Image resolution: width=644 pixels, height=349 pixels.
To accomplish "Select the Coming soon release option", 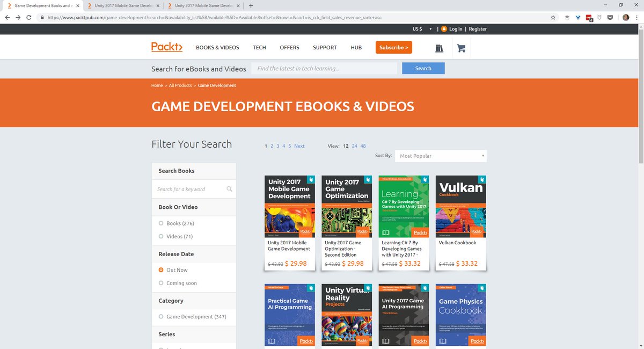I will [161, 283].
